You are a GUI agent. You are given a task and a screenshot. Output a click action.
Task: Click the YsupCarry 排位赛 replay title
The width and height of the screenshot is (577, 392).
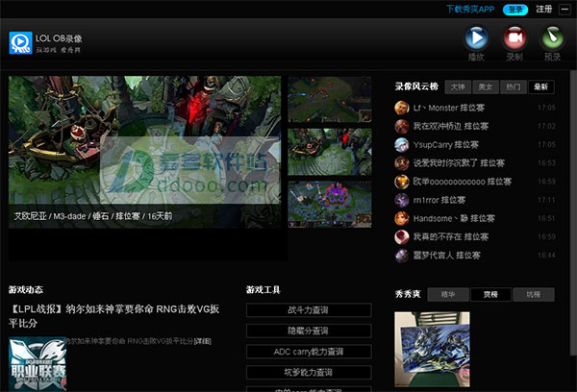point(446,144)
